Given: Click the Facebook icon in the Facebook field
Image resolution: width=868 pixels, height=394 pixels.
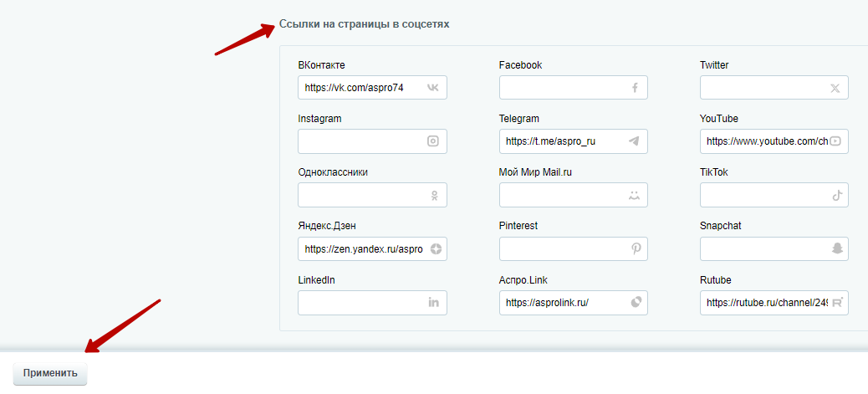Looking at the screenshot, I should [x=635, y=88].
